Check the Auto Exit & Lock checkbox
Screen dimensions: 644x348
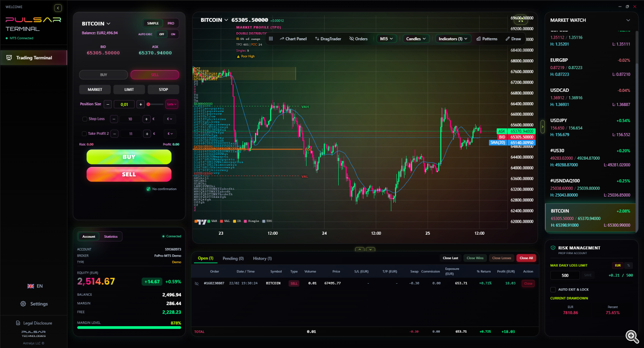tap(553, 290)
